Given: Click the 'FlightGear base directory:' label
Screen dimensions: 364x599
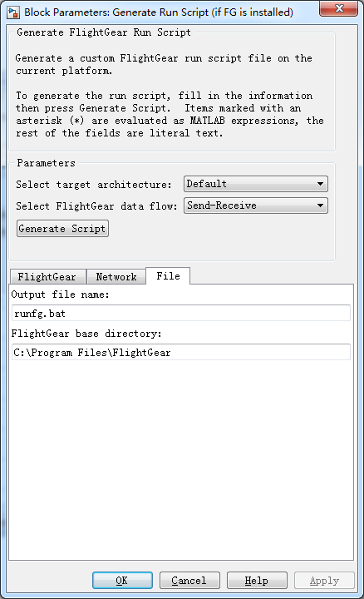Looking at the screenshot, I should coord(86,334).
